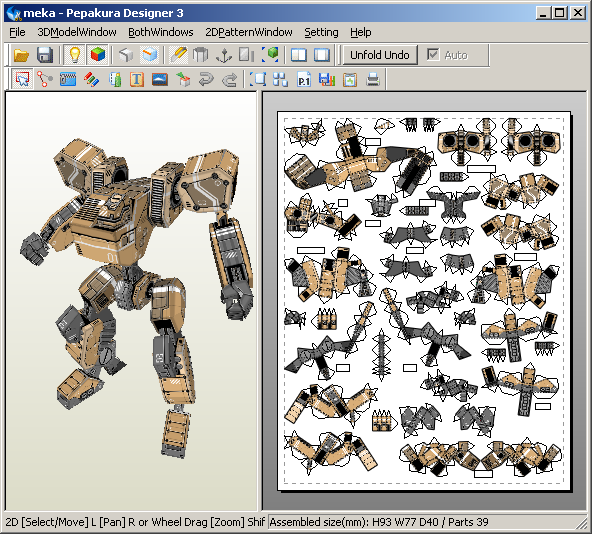Screen dimensions: 592x534
Task: Click the gray cylinder icon
Action: [200, 55]
